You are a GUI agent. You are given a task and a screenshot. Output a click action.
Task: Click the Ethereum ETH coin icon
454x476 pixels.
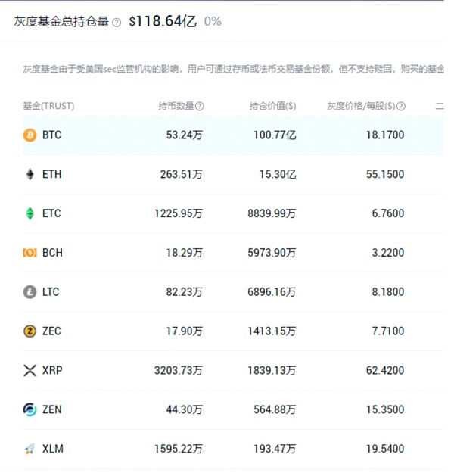tap(30, 174)
